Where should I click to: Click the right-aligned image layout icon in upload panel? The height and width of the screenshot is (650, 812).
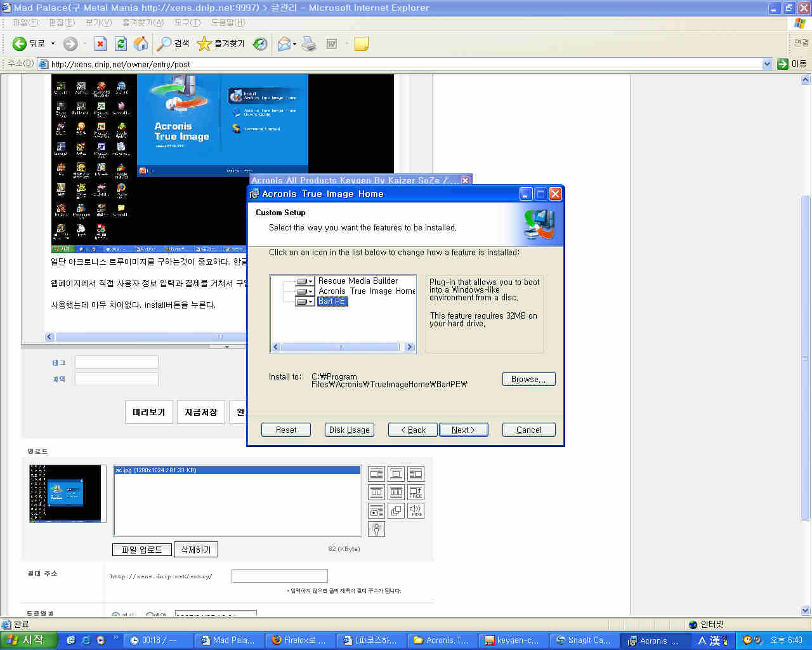(416, 474)
